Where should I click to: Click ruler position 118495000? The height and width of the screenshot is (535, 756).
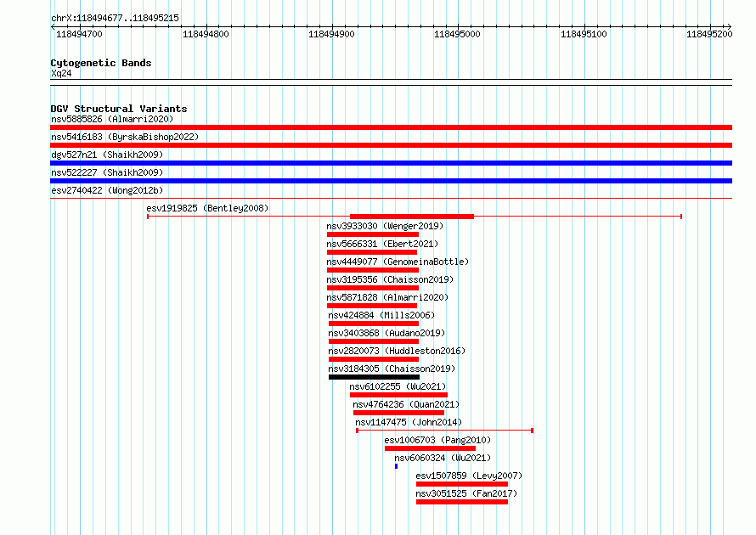(457, 34)
